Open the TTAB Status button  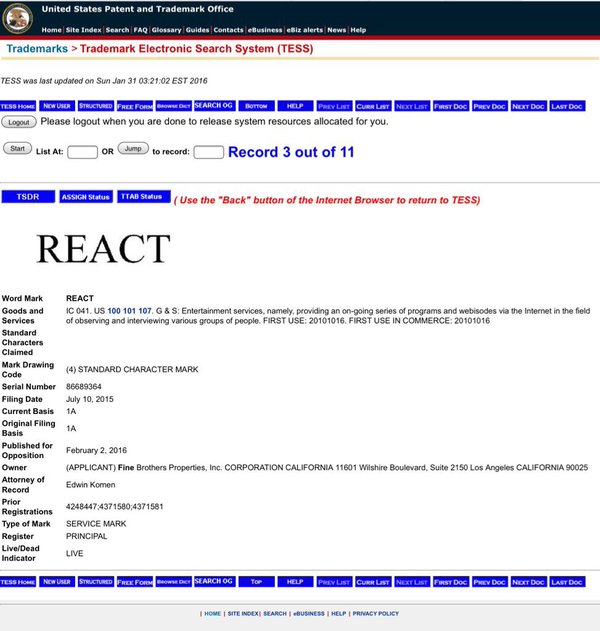pyautogui.click(x=144, y=197)
